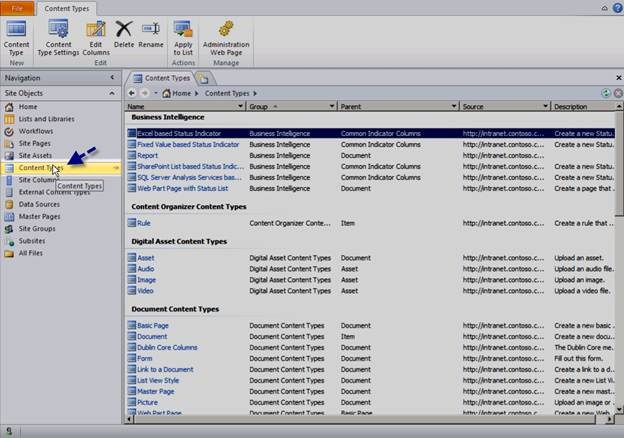The height and width of the screenshot is (438, 624).
Task: Collapse the Navigation pane
Action: point(112,78)
